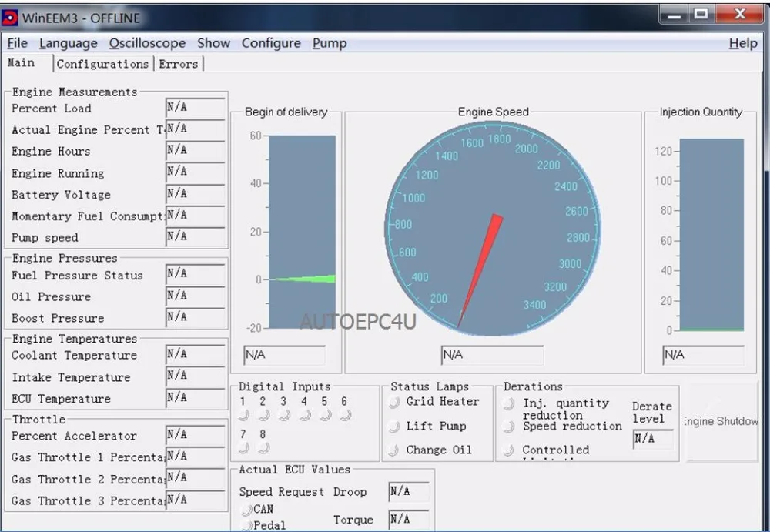This screenshot has width=770, height=532.
Task: Click the Begin of delivery N/A readout
Action: click(x=284, y=355)
